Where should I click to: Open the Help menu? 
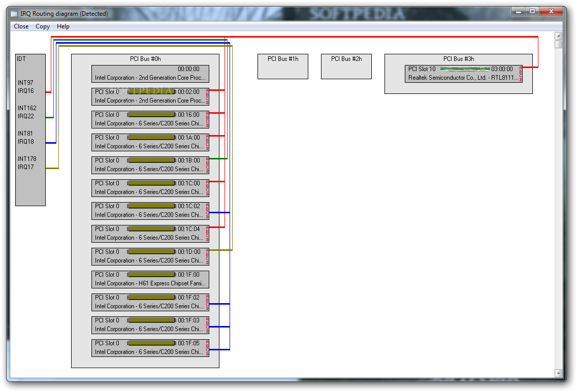coord(63,26)
